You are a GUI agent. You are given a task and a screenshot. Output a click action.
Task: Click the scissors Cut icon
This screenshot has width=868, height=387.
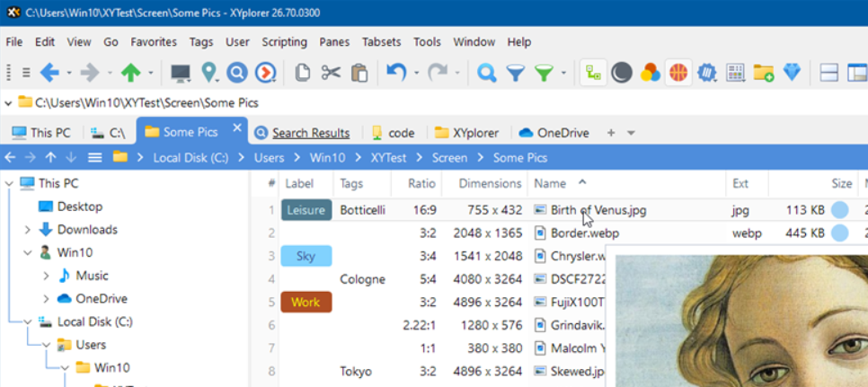[x=331, y=73]
